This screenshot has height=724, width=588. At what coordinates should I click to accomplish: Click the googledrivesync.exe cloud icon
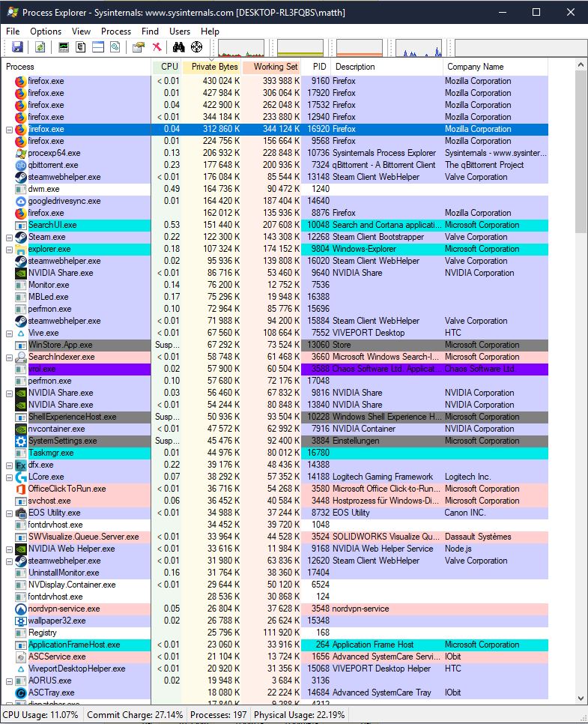21,201
